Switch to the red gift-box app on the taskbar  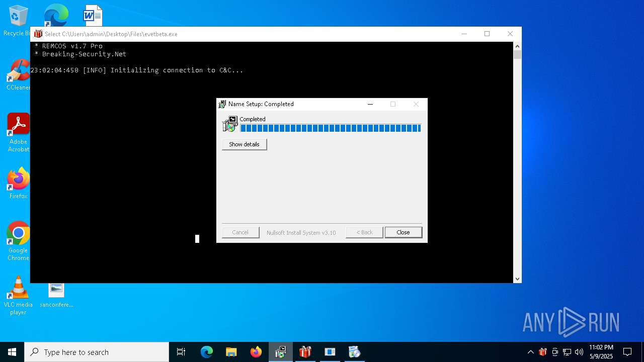click(x=305, y=352)
